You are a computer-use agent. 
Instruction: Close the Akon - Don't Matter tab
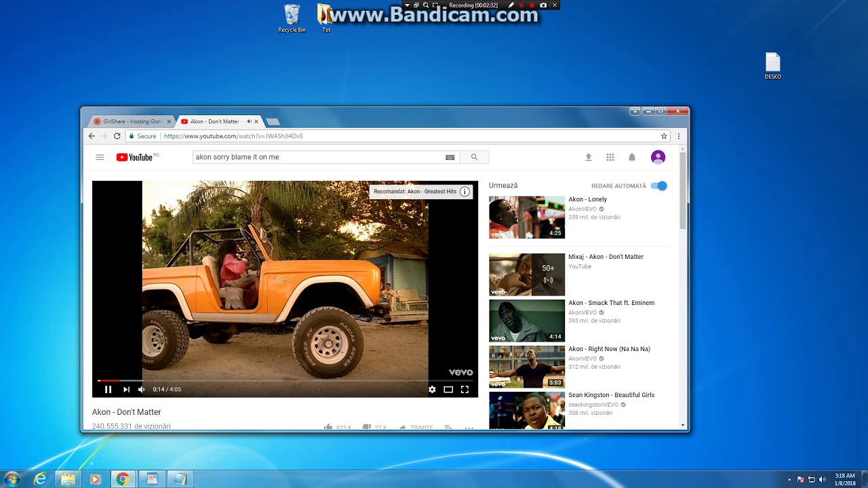pos(256,122)
